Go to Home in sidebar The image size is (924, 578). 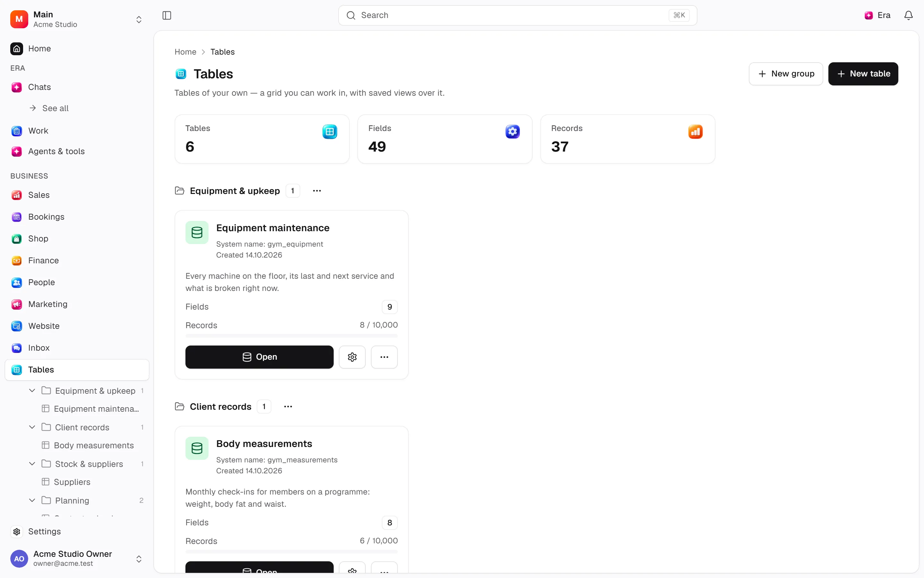pyautogui.click(x=77, y=48)
